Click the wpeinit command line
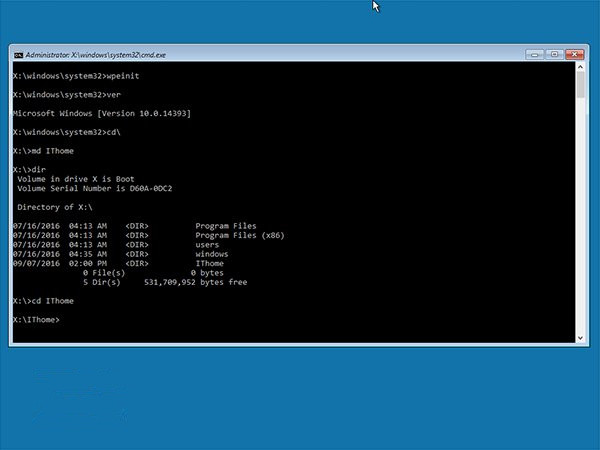600x450 pixels. (76, 76)
